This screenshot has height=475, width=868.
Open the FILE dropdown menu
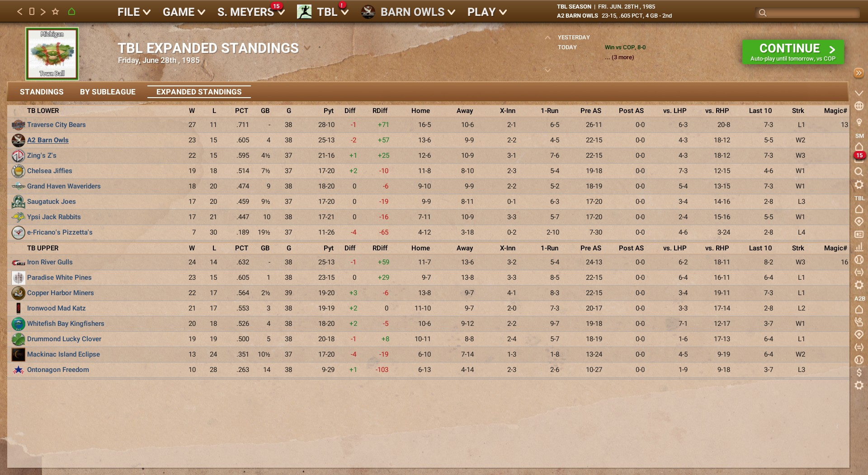point(134,12)
